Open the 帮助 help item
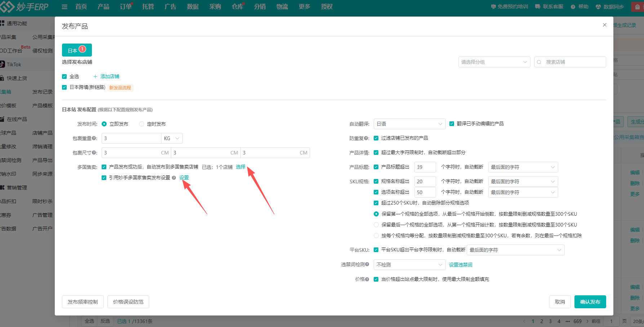 (579, 6)
